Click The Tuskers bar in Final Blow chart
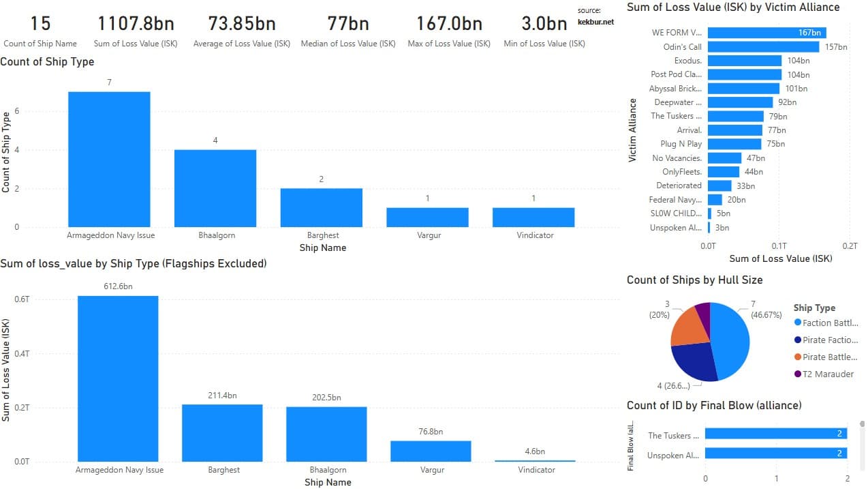 pos(775,434)
